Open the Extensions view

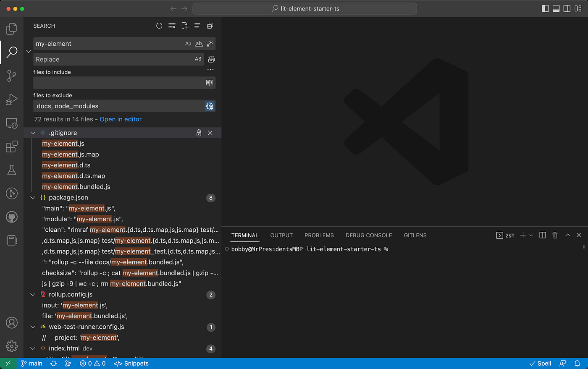coord(11,146)
